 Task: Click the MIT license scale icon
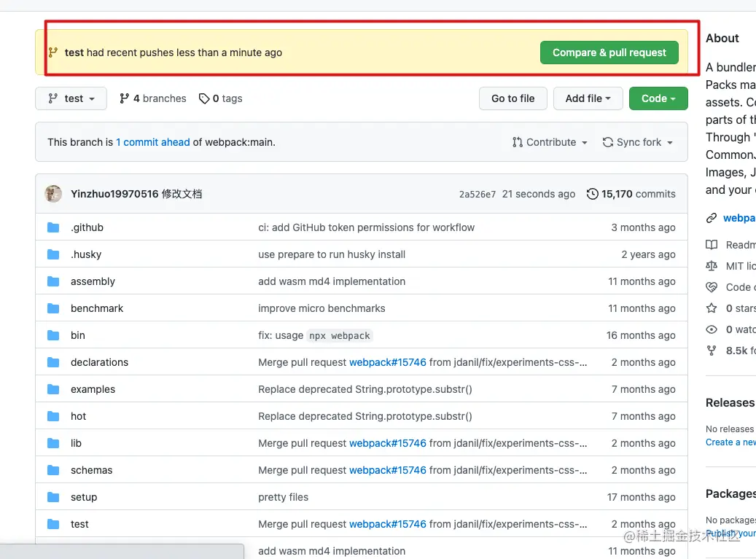[711, 266]
